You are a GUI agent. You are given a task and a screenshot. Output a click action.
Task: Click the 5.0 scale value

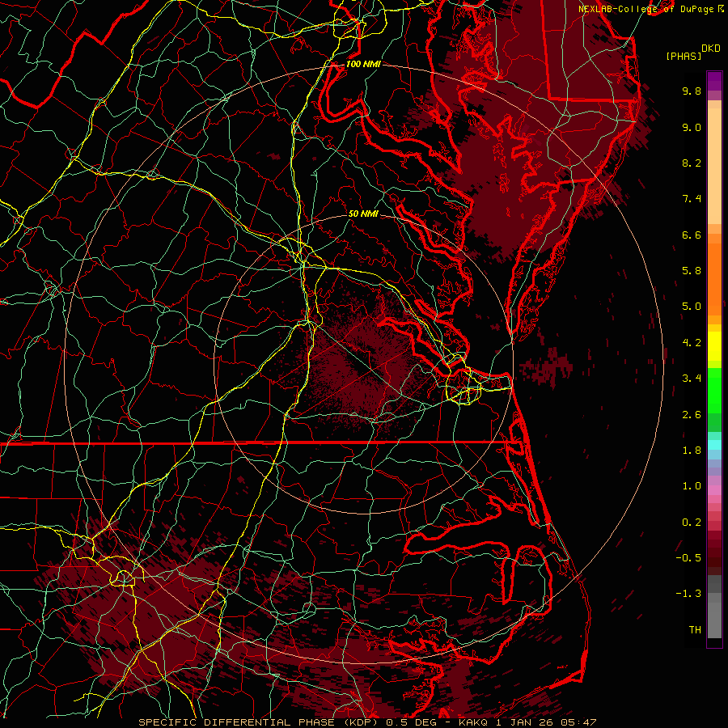[692, 307]
